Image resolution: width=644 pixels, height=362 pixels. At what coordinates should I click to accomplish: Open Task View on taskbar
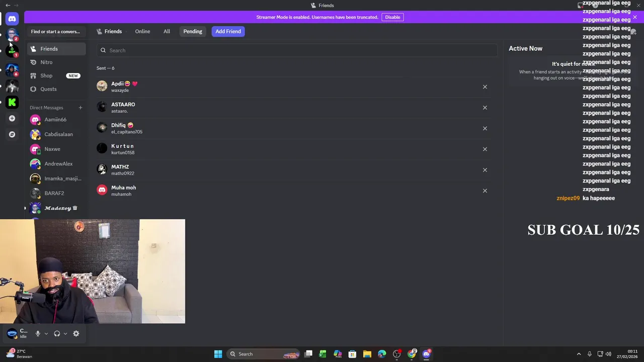click(308, 354)
